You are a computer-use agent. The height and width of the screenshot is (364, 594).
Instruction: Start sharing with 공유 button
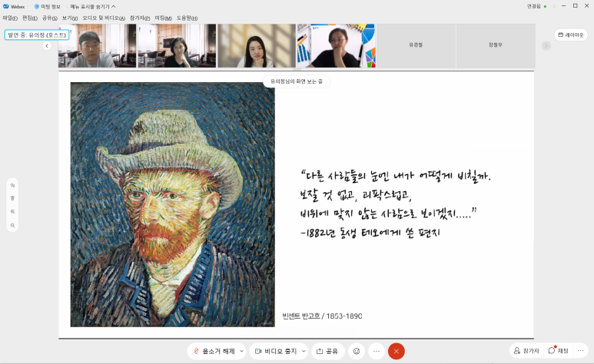click(x=327, y=351)
